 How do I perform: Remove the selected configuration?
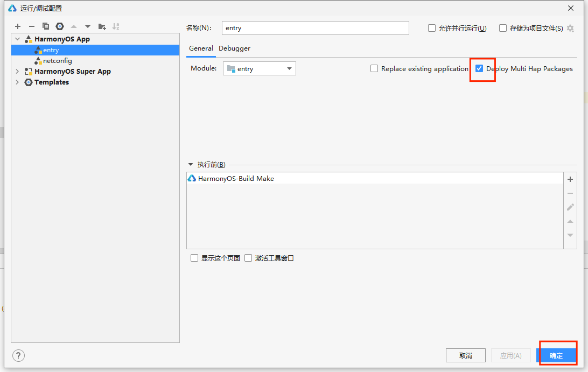(x=31, y=26)
